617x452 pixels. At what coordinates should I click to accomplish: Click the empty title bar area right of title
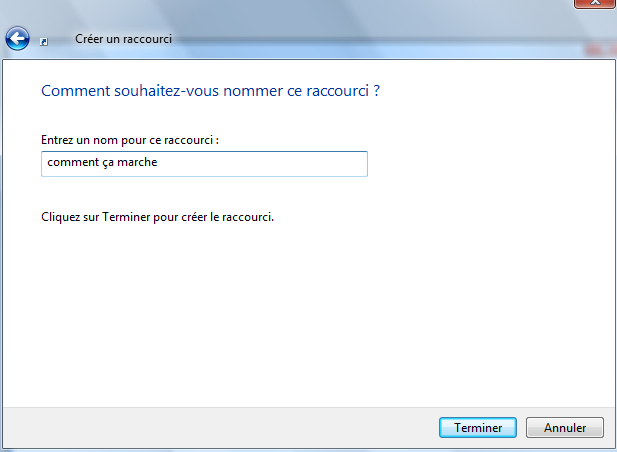(380, 39)
